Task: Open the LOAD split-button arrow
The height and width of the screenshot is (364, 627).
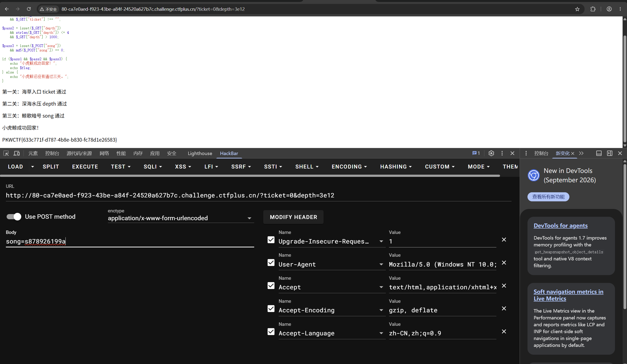Action: point(32,167)
